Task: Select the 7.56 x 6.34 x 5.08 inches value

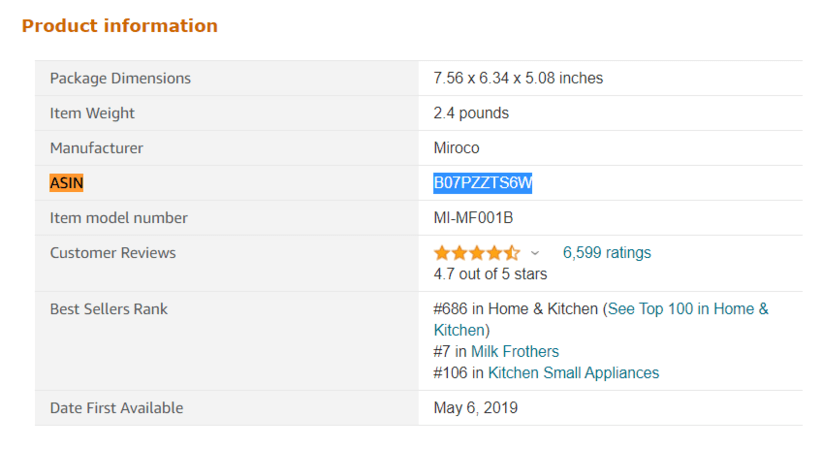Action: point(518,78)
